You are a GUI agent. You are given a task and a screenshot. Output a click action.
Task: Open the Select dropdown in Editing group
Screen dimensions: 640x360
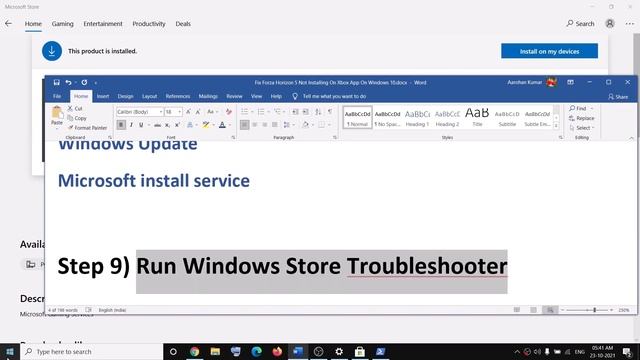click(x=582, y=128)
